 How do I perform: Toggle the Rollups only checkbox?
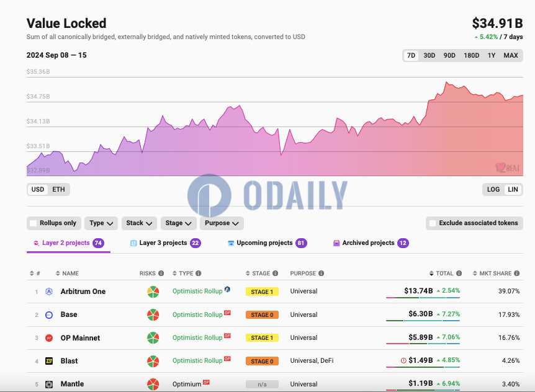pyautogui.click(x=34, y=223)
